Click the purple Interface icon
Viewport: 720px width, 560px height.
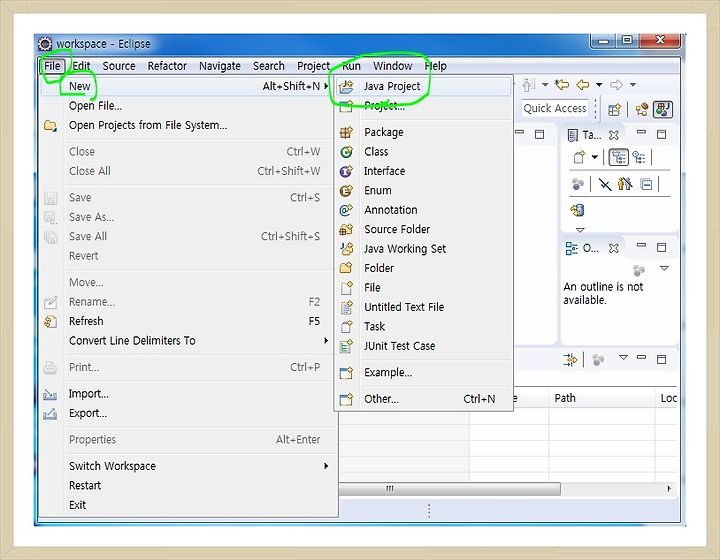(x=346, y=171)
